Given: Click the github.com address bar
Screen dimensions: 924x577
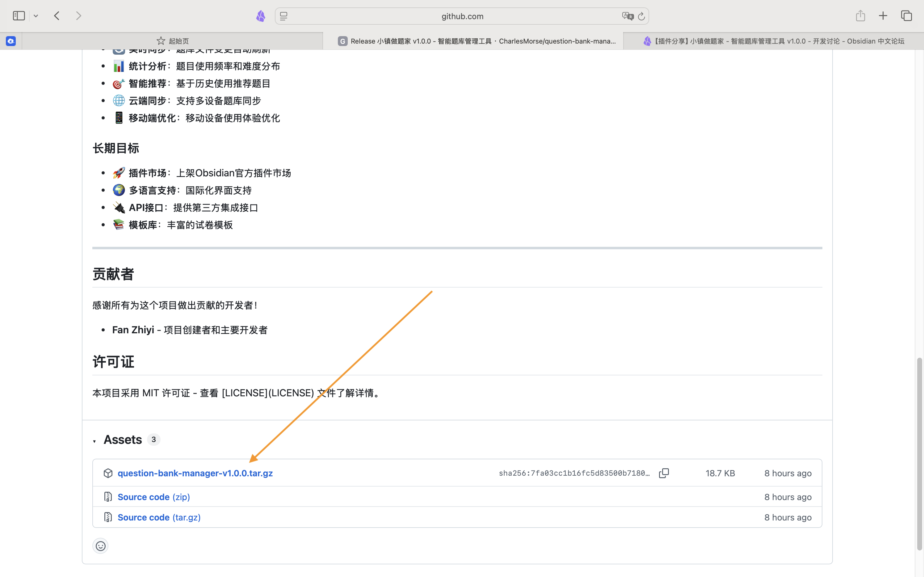Looking at the screenshot, I should [462, 16].
